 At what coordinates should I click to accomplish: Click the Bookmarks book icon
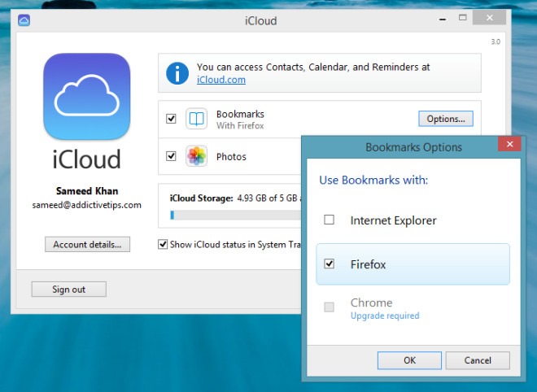coord(196,119)
